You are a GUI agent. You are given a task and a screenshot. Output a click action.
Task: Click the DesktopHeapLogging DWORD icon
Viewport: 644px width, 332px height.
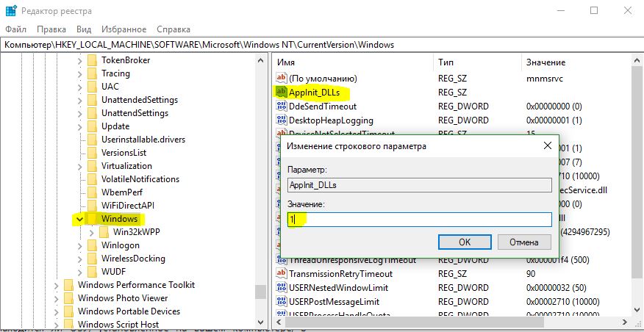click(x=282, y=120)
